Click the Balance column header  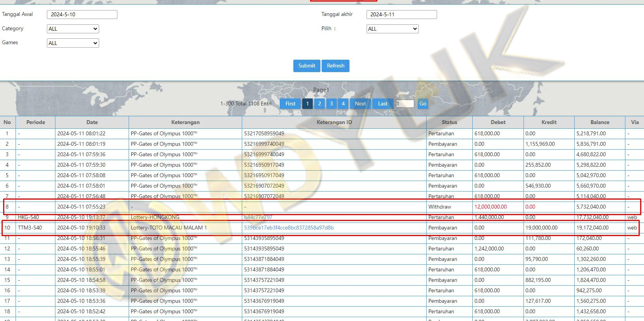pyautogui.click(x=600, y=122)
